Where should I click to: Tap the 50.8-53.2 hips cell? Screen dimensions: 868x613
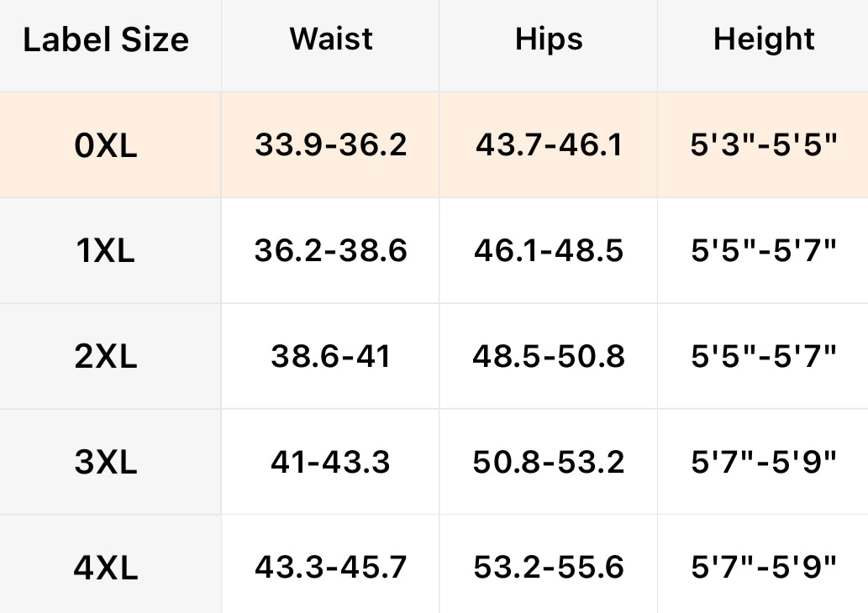pos(549,462)
